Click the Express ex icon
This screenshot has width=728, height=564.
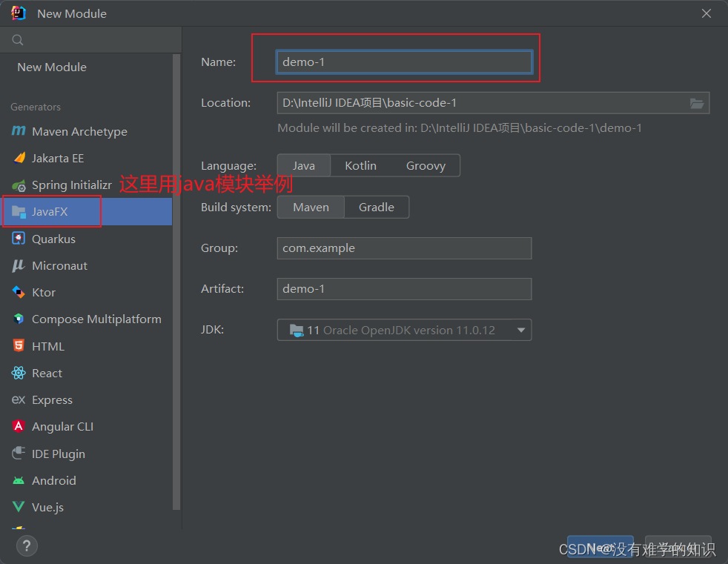tap(19, 399)
